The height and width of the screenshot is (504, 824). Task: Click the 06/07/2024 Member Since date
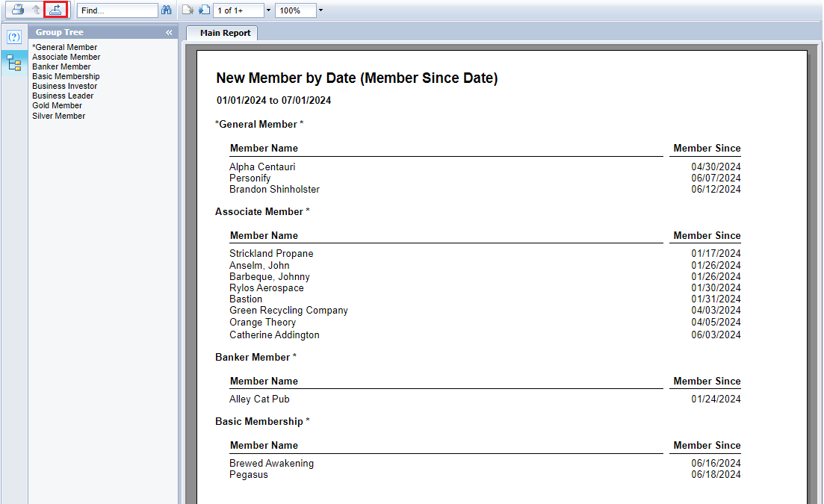pos(716,178)
